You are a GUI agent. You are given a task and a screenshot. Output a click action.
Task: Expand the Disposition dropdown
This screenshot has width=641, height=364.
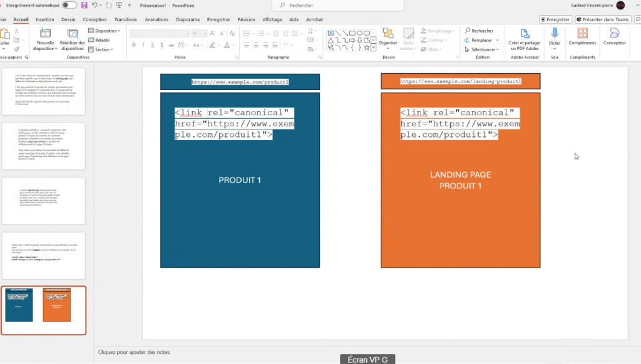pyautogui.click(x=105, y=31)
